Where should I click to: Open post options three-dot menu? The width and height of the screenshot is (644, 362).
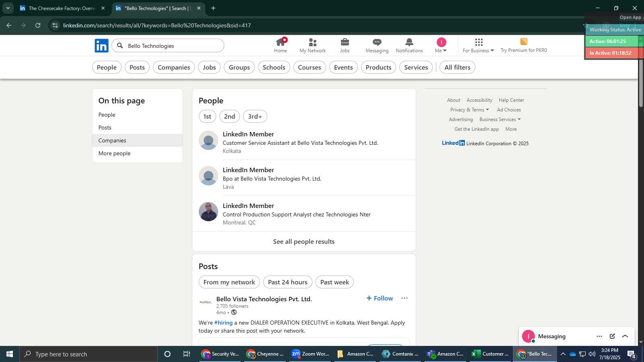point(405,298)
